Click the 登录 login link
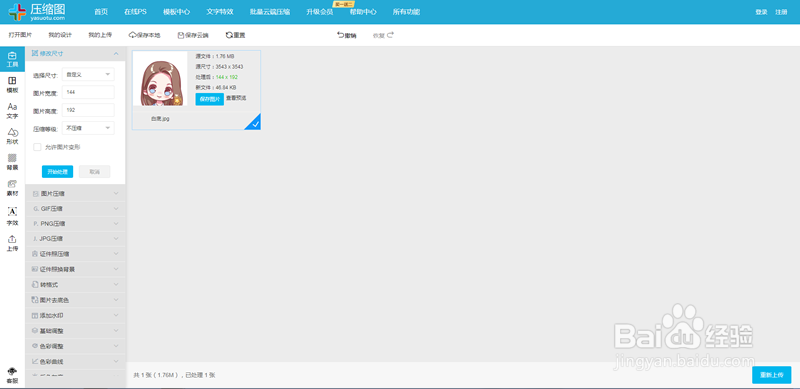The width and height of the screenshot is (800, 389). 761,12
